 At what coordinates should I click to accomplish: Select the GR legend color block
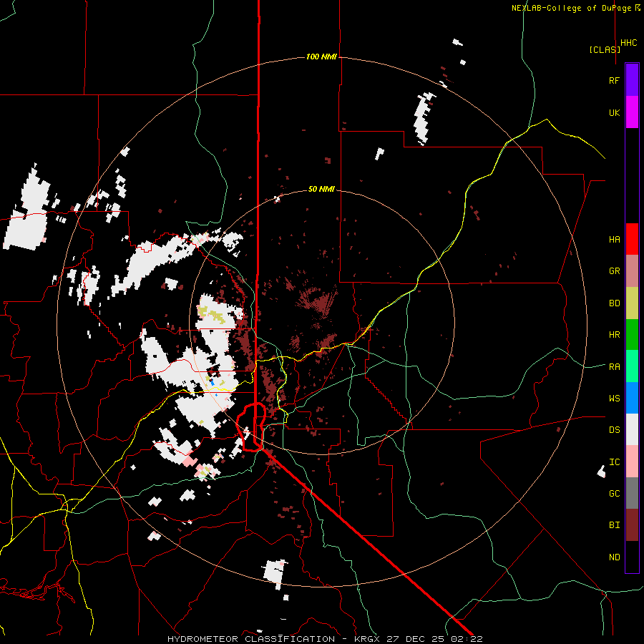632,271
